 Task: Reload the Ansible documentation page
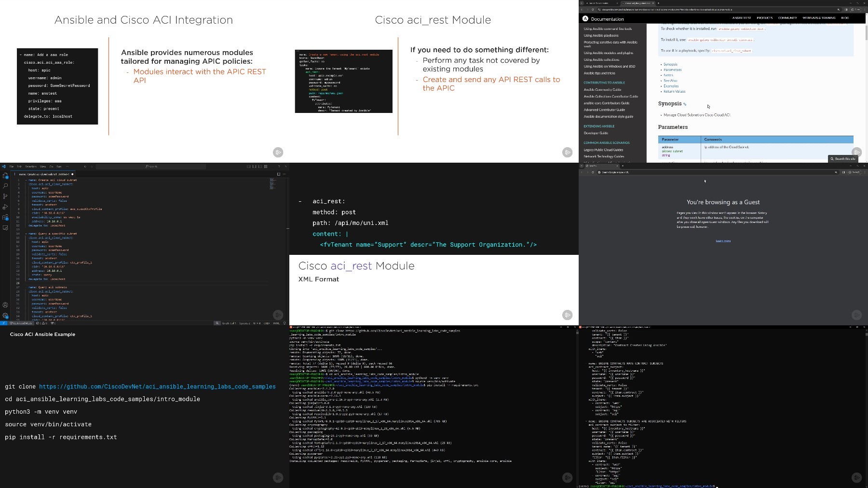coord(593,10)
